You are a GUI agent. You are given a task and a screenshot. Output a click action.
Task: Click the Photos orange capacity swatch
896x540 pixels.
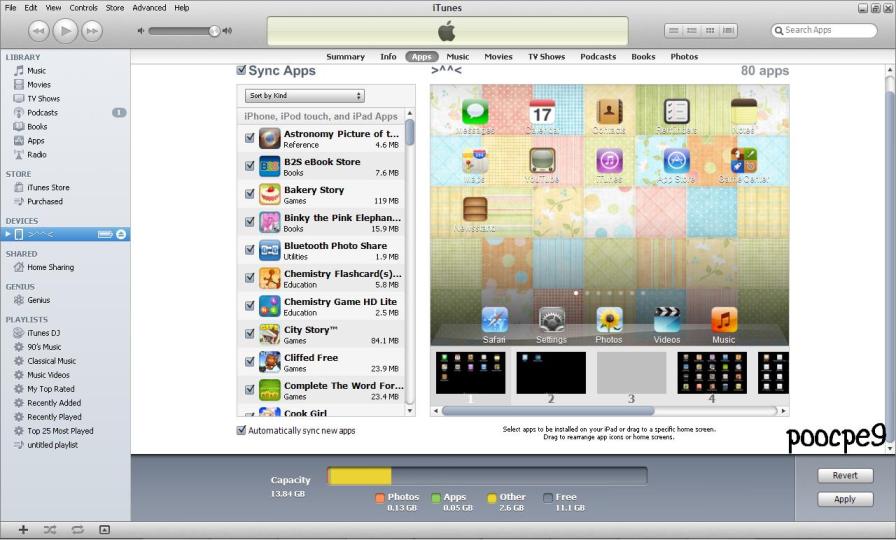pos(380,498)
